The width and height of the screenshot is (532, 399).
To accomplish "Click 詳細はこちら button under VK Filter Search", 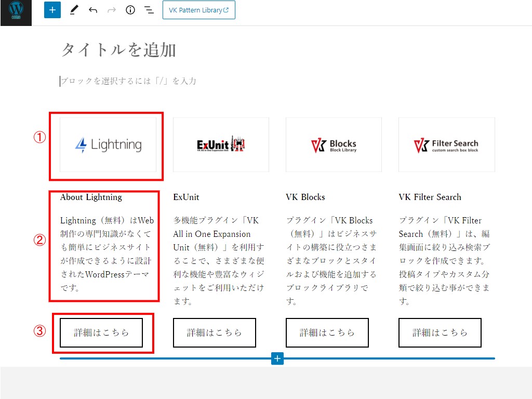I will coord(440,332).
